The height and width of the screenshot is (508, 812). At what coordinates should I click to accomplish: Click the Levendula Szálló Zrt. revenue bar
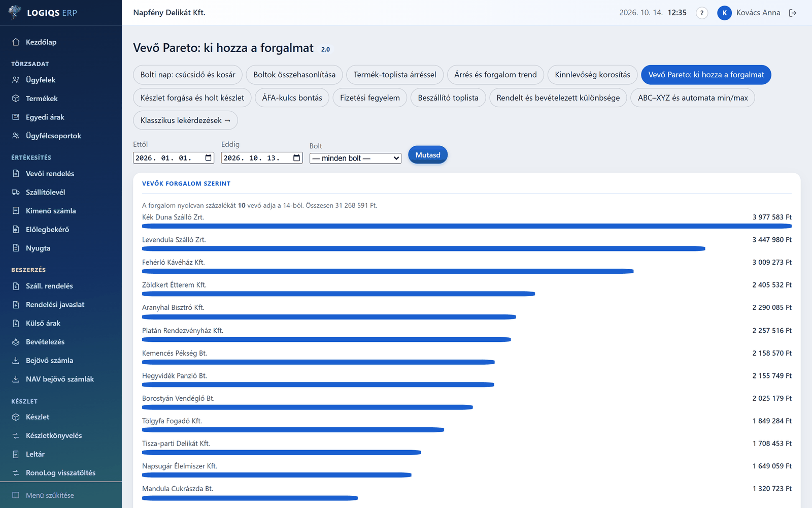pyautogui.click(x=424, y=249)
